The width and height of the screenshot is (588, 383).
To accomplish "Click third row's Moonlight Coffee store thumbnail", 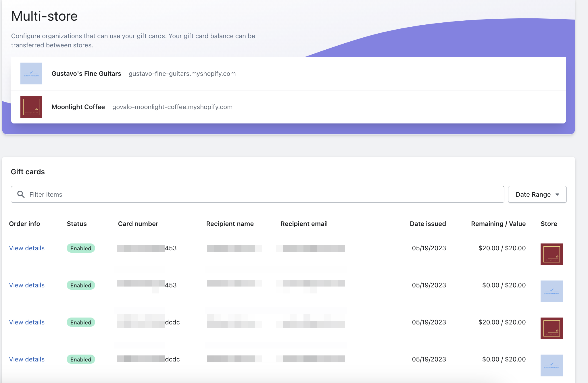I will point(551,328).
